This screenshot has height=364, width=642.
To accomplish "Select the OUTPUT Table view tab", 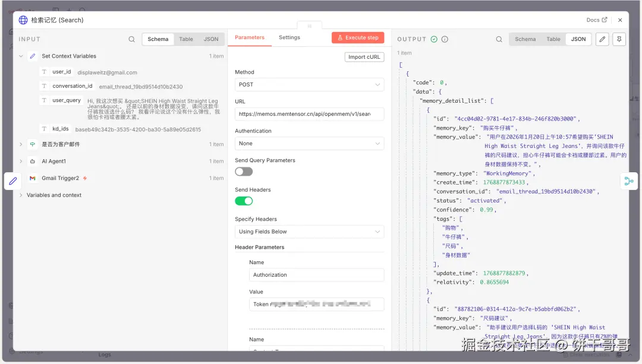I will point(553,39).
